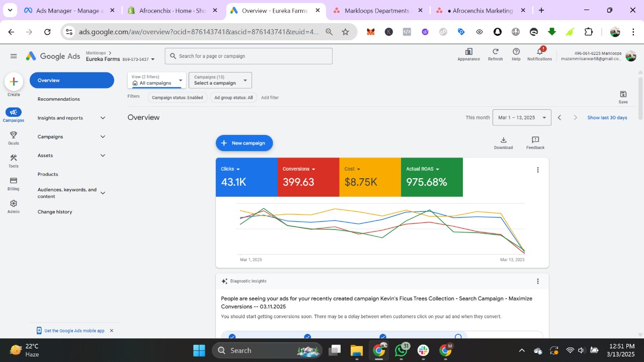Click Windows taskbar Search box
Viewport: 644px width, 362px height.
tap(267, 350)
